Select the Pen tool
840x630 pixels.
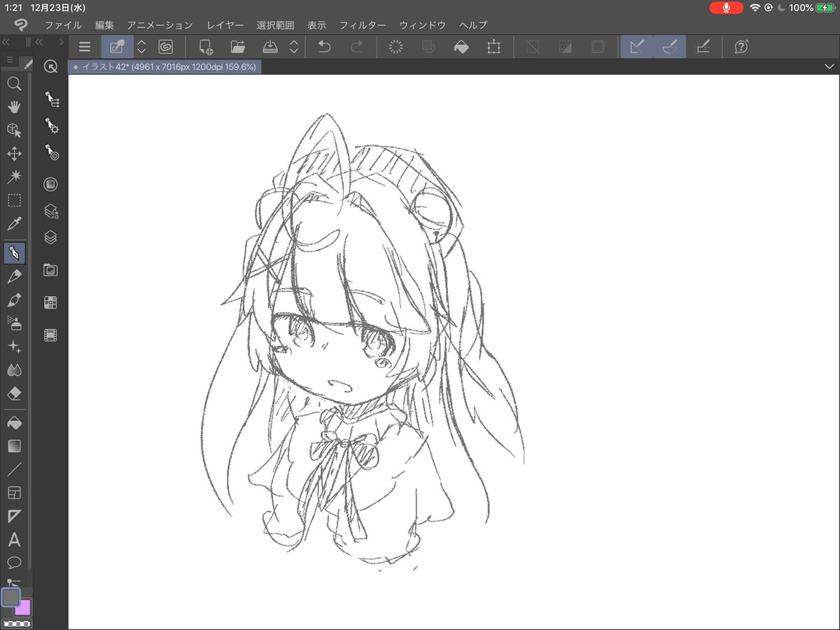14,253
